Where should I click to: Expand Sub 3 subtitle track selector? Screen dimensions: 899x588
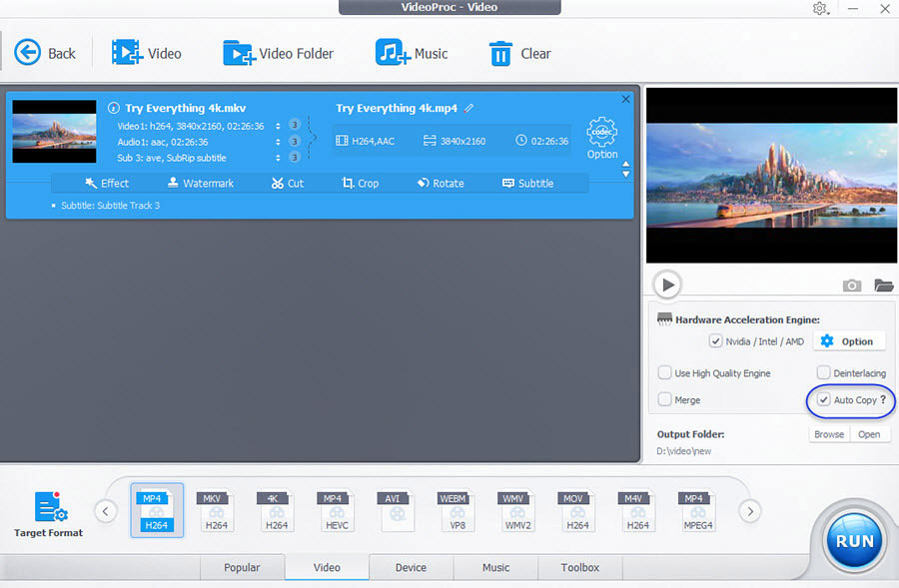pyautogui.click(x=278, y=158)
